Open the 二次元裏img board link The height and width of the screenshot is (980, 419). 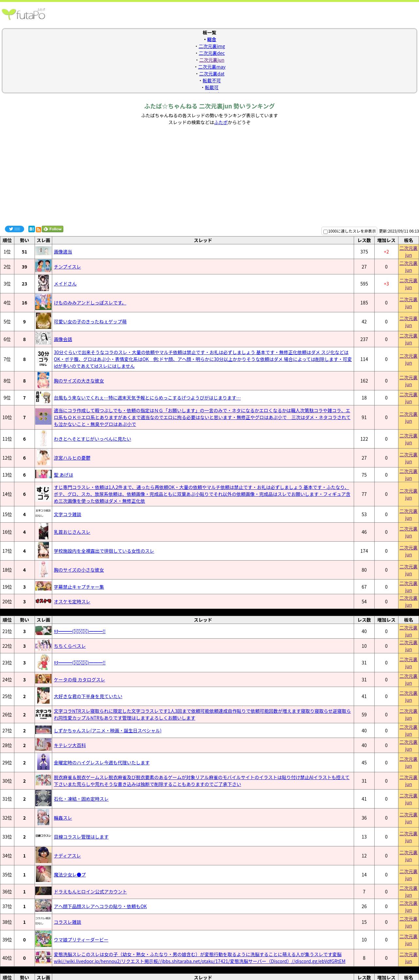(211, 46)
